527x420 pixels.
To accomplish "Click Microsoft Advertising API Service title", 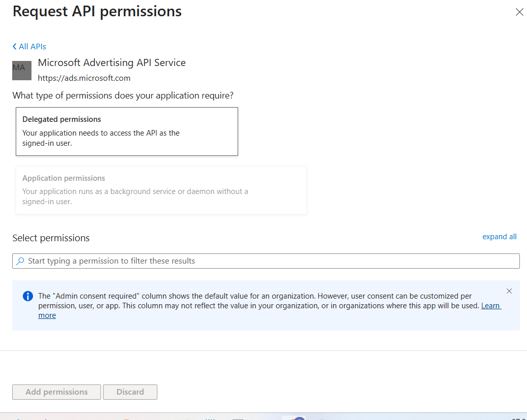I will pyautogui.click(x=112, y=63).
